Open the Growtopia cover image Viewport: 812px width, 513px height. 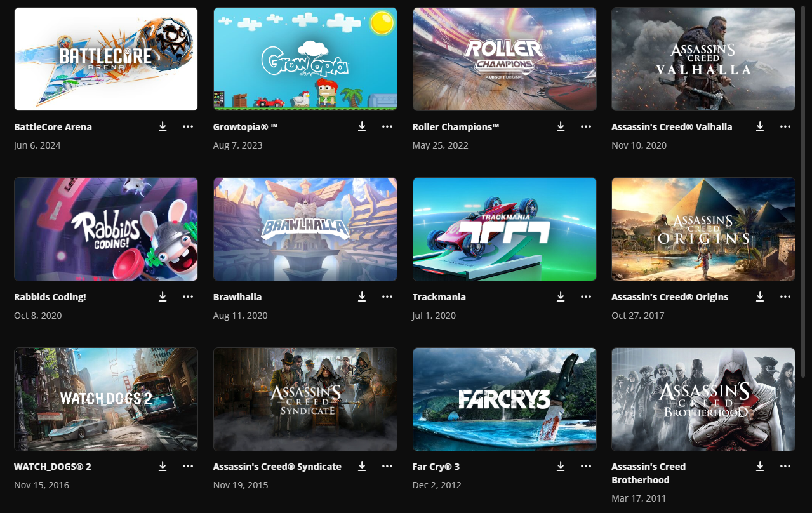point(305,59)
